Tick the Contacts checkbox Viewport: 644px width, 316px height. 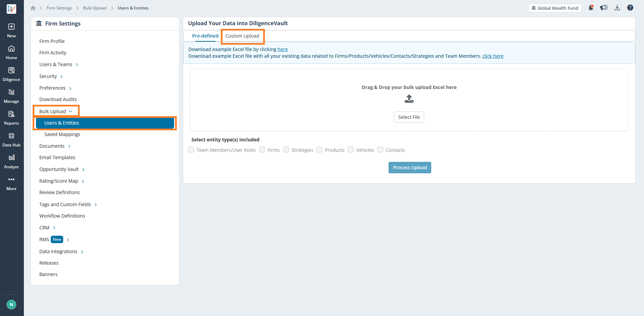click(x=380, y=150)
